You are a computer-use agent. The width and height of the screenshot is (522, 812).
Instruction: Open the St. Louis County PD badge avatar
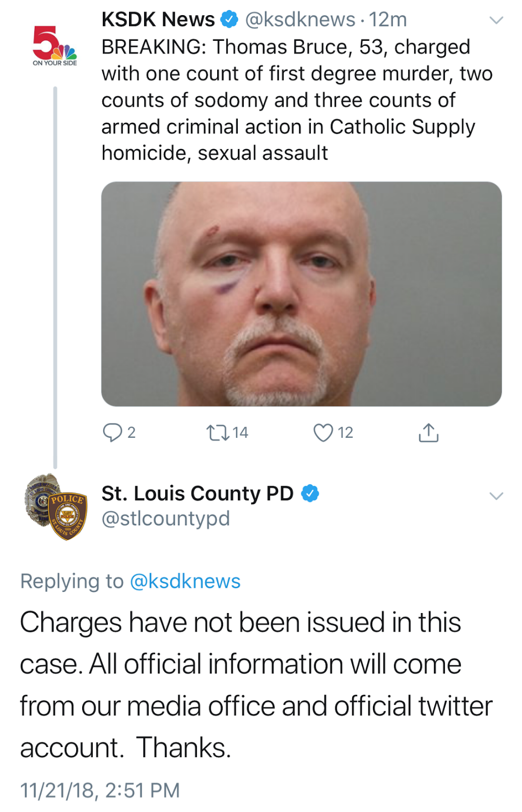click(x=56, y=507)
